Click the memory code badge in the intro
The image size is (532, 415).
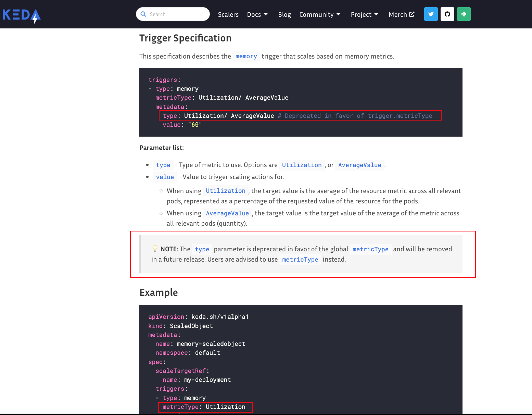(246, 56)
